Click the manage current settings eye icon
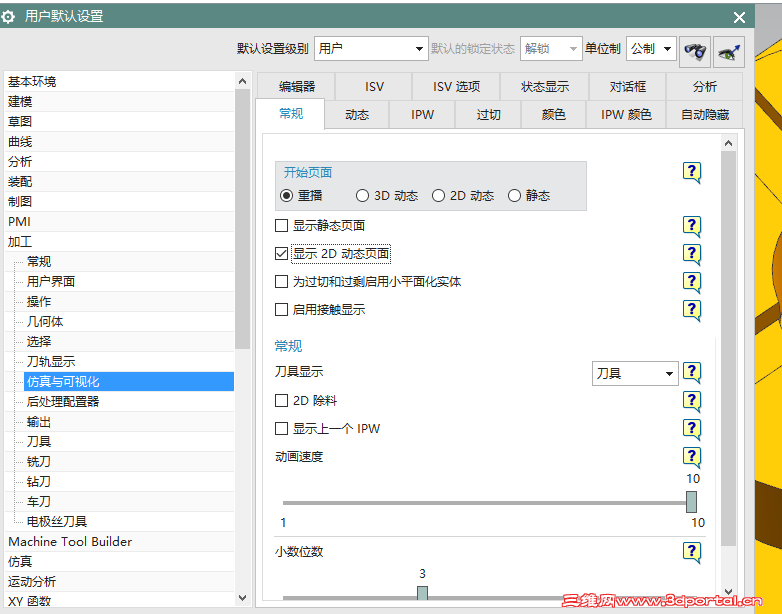This screenshot has width=782, height=614. (x=729, y=51)
